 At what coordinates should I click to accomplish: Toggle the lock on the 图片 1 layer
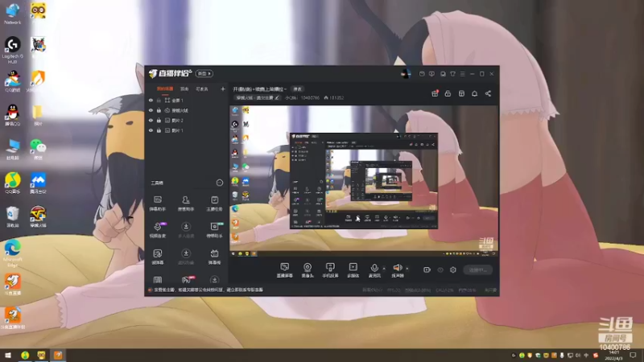159,130
